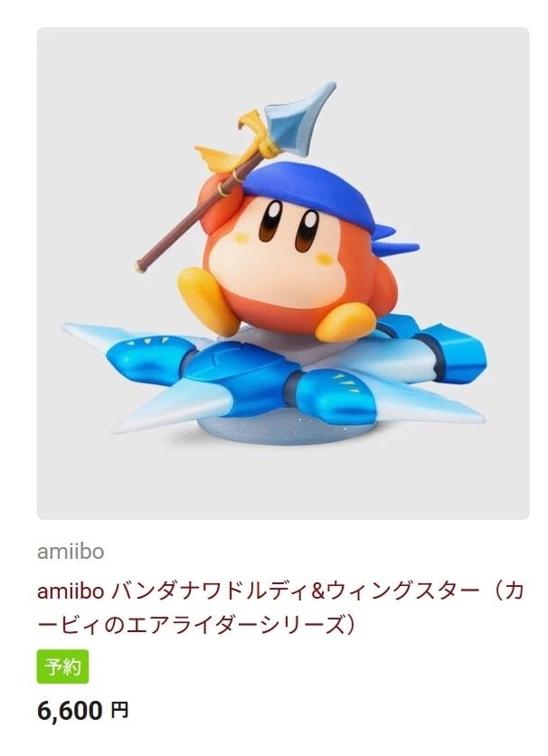Click Waddle Dee's face with brown eyes

pos(282,246)
